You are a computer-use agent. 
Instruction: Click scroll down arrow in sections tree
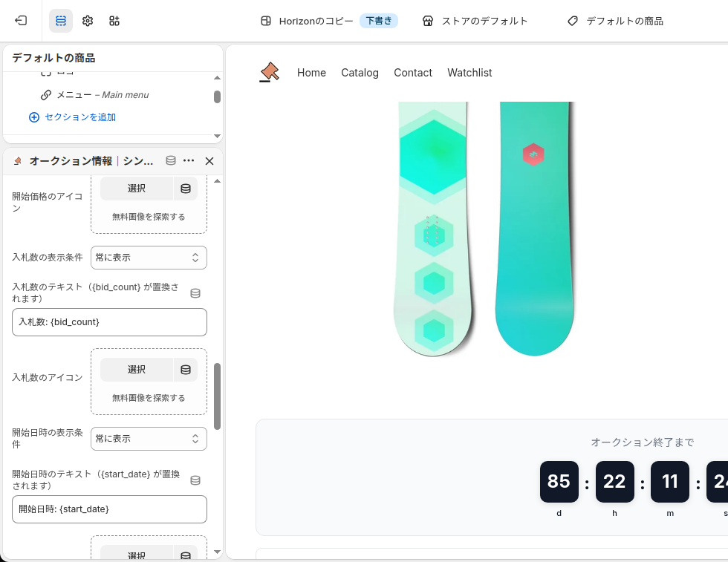[217, 136]
